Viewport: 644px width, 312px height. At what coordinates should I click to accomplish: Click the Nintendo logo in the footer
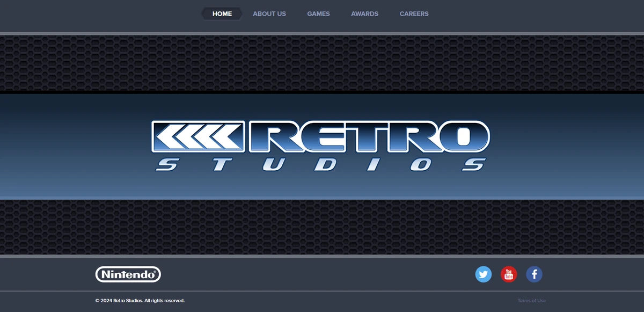[128, 274]
